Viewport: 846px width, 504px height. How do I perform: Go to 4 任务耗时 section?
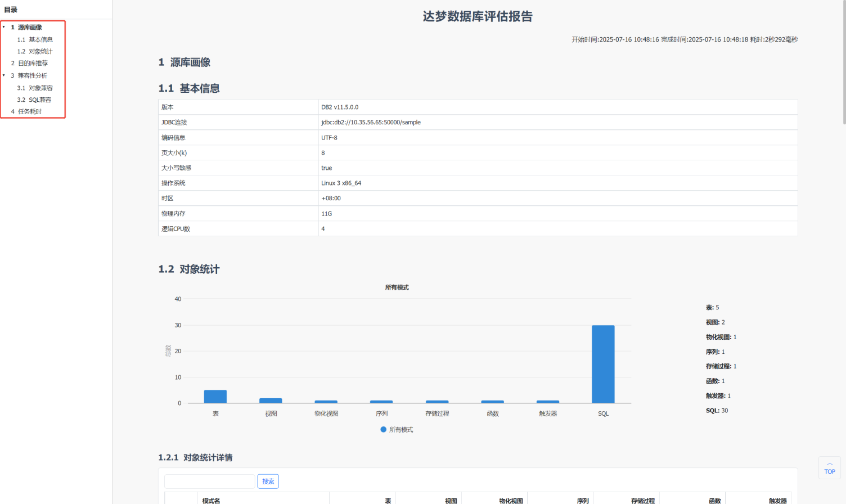click(26, 111)
